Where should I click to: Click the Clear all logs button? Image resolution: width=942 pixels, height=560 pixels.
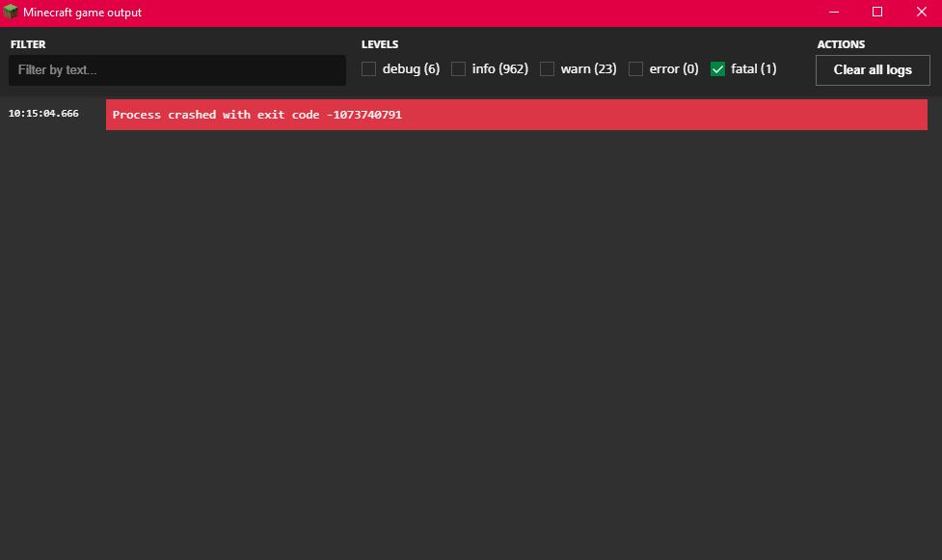pyautogui.click(x=873, y=70)
